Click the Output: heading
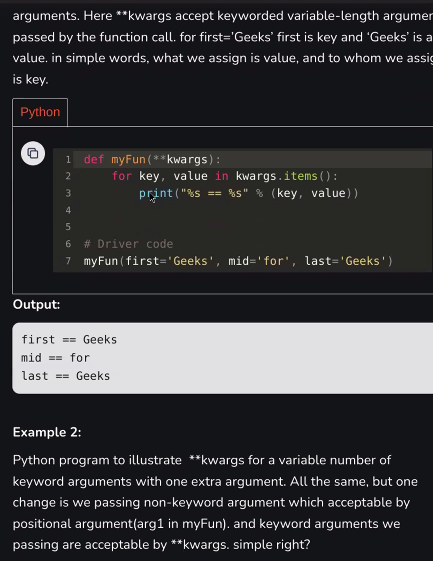433x561 pixels. [37, 304]
